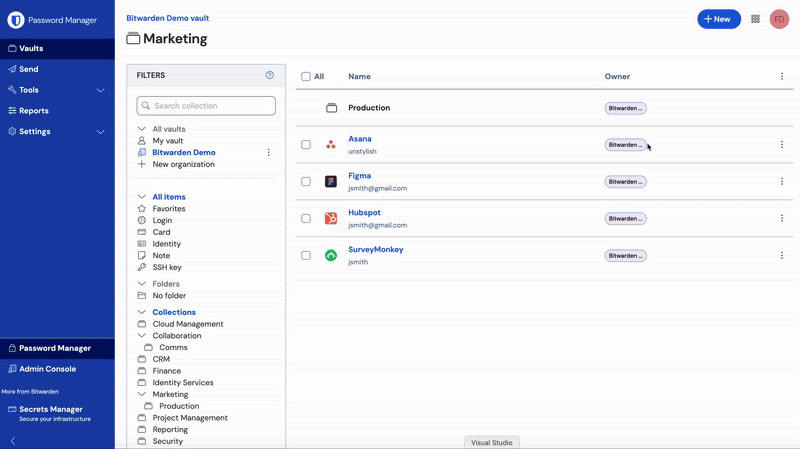Viewport: 800px width, 449px height.
Task: Click the Hubspot item icon
Action: [331, 219]
